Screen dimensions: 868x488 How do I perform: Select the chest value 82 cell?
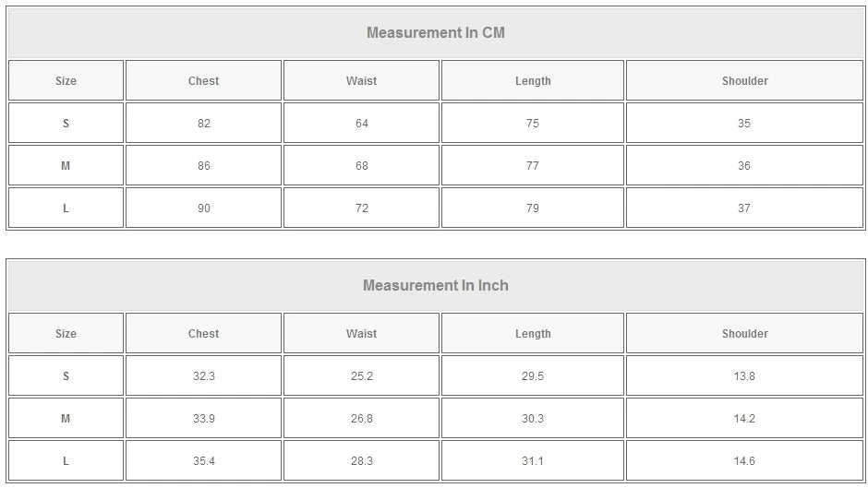click(203, 124)
